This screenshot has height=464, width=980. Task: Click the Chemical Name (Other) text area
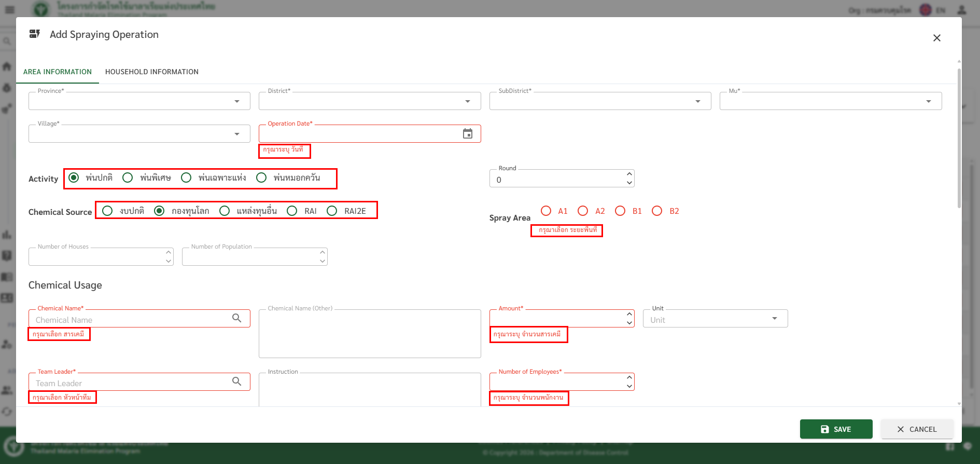369,335
